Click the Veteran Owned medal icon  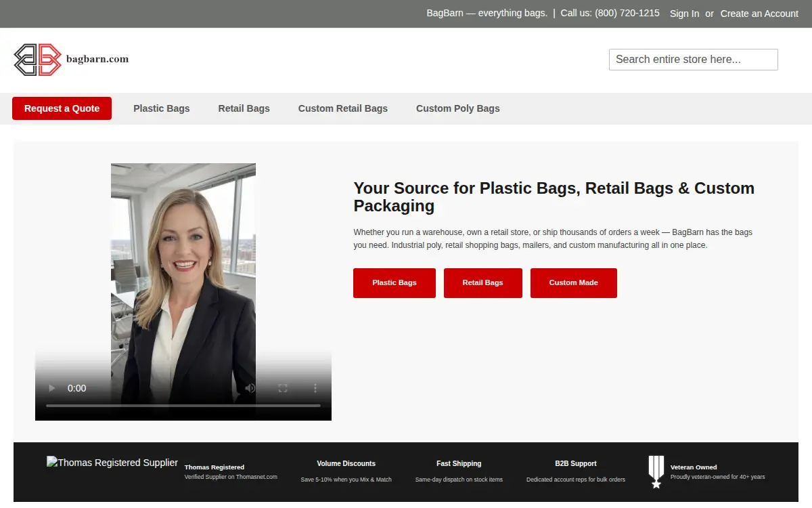(656, 472)
